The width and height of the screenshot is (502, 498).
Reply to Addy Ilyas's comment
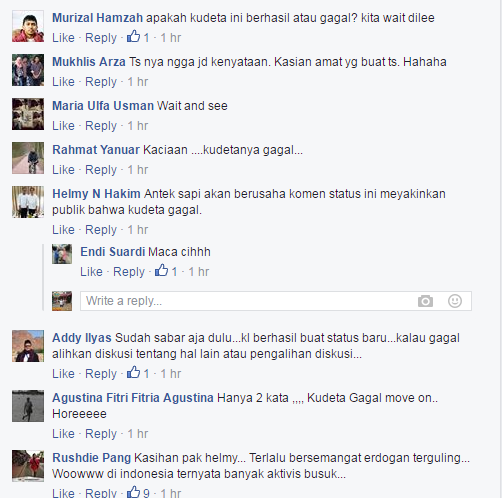(101, 374)
